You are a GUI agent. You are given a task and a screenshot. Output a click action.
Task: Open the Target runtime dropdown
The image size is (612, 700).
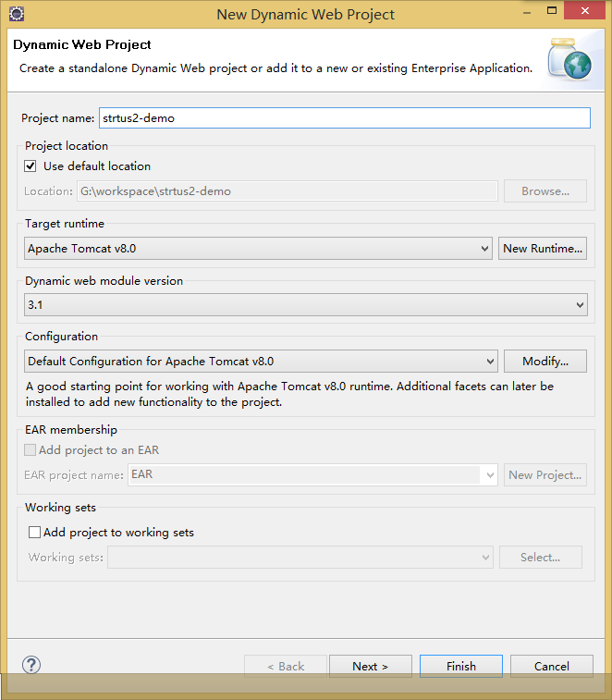pyautogui.click(x=258, y=248)
